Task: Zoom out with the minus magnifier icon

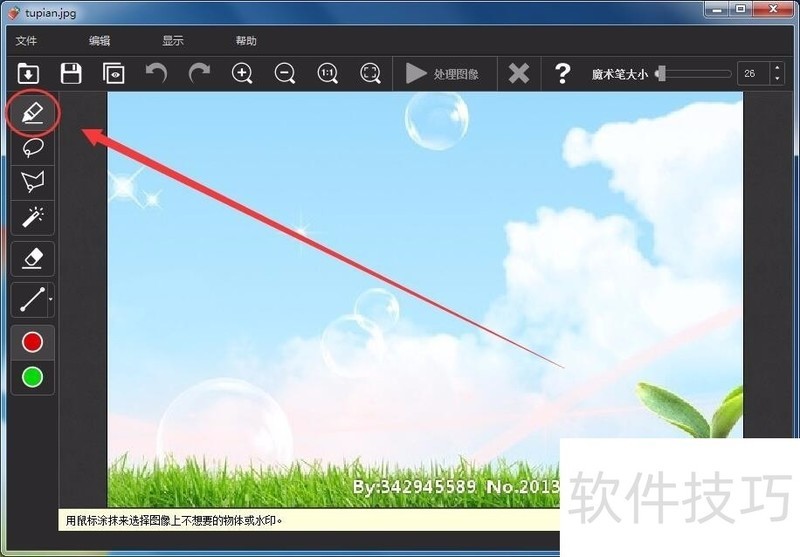Action: (x=285, y=73)
